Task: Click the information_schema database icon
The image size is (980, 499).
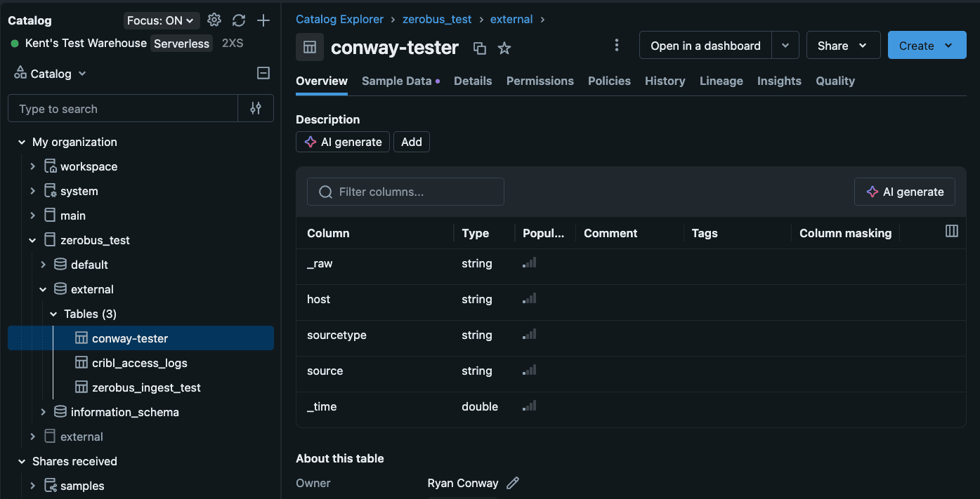Action: click(60, 412)
